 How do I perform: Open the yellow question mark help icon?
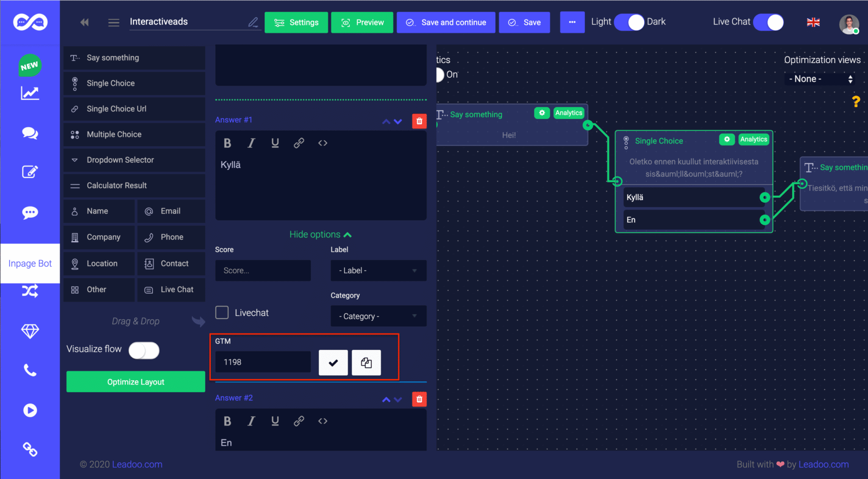pos(856,102)
